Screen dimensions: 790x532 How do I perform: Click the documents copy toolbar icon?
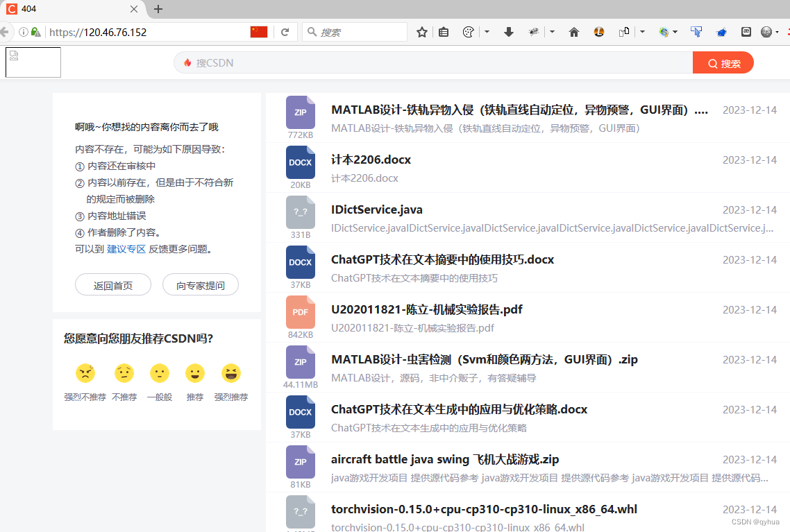pyautogui.click(x=624, y=32)
